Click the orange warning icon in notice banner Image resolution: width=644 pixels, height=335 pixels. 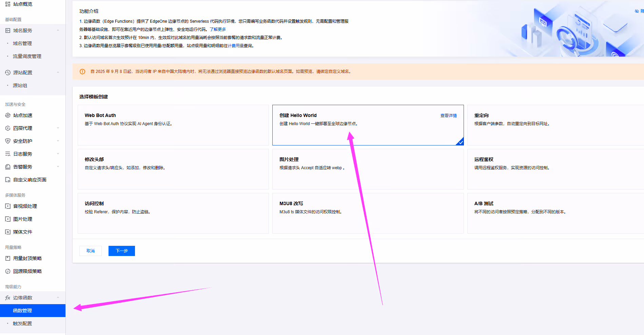coord(82,72)
